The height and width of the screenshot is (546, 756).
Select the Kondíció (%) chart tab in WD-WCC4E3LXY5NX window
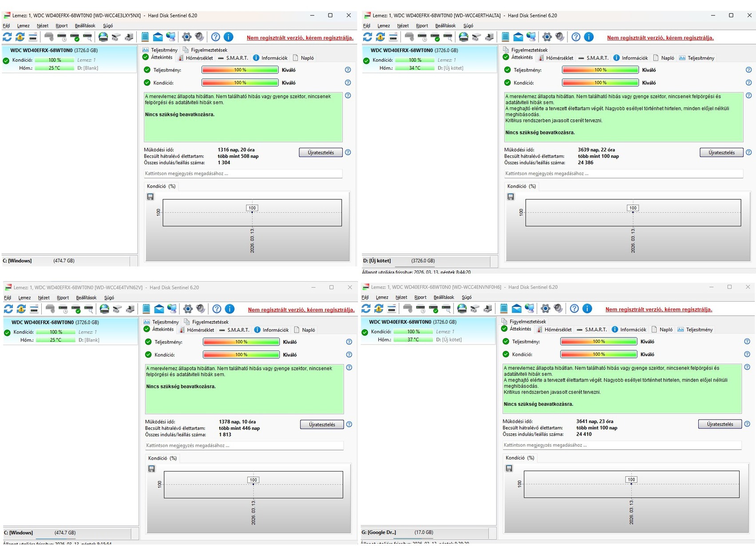161,186
